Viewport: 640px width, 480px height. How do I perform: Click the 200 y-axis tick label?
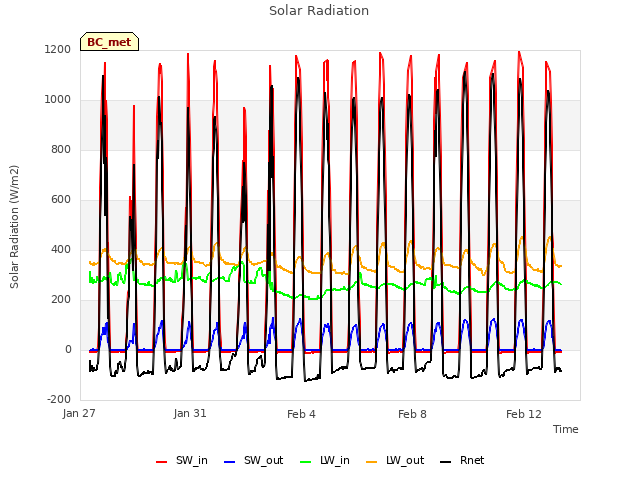(x=61, y=300)
